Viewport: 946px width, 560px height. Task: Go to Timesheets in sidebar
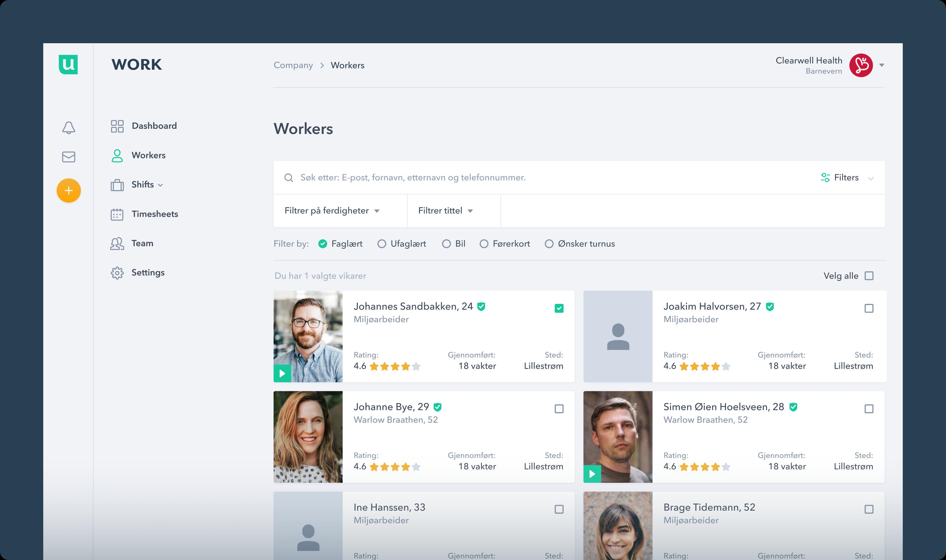(x=154, y=214)
